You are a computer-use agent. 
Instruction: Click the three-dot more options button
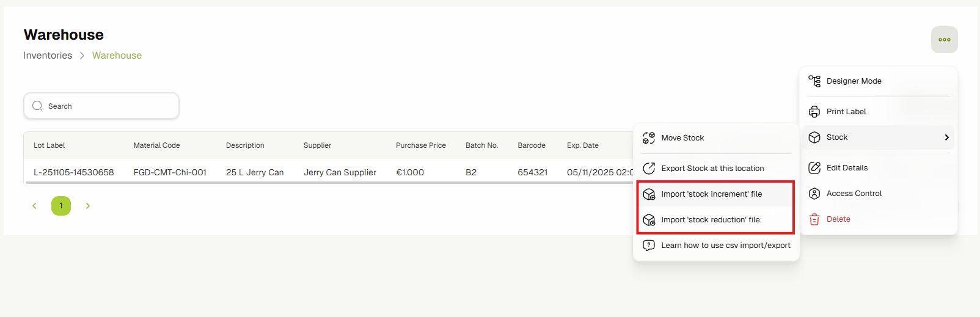(x=944, y=40)
